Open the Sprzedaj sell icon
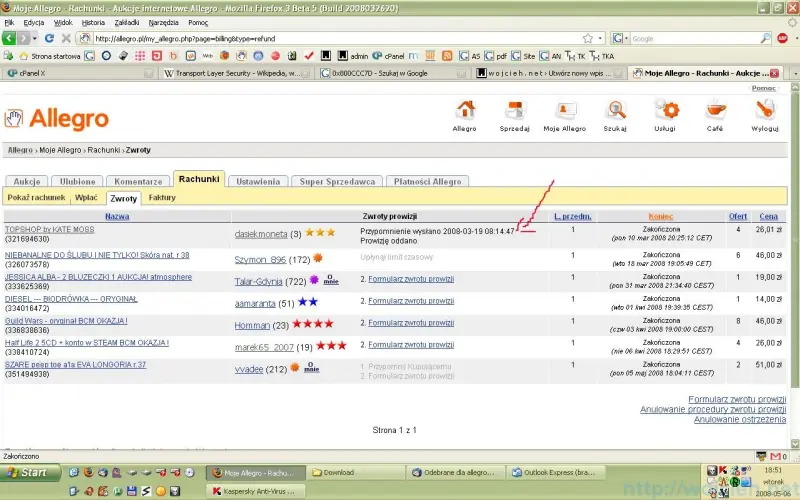 coord(514,111)
